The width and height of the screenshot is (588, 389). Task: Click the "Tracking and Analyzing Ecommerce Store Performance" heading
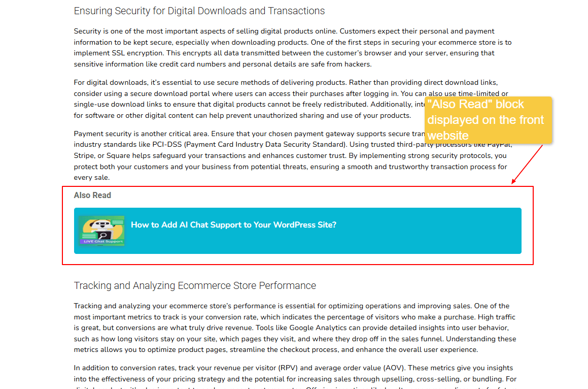(195, 286)
